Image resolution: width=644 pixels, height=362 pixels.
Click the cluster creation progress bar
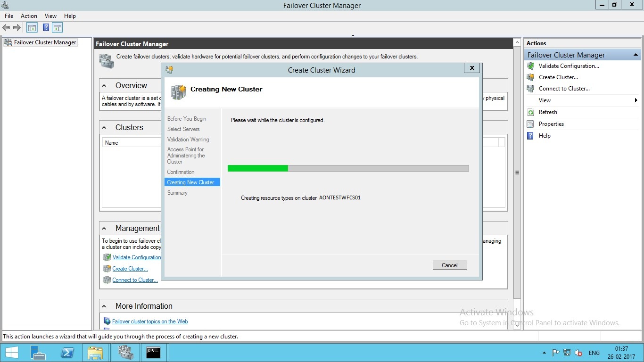point(348,168)
